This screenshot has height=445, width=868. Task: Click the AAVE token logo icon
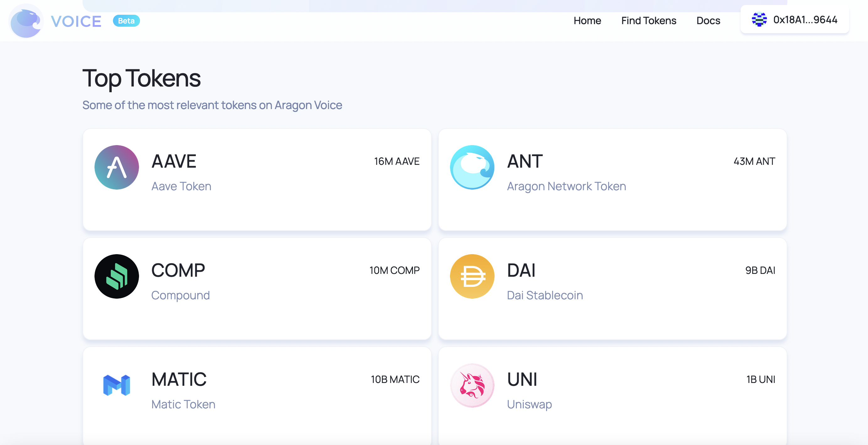pos(117,167)
